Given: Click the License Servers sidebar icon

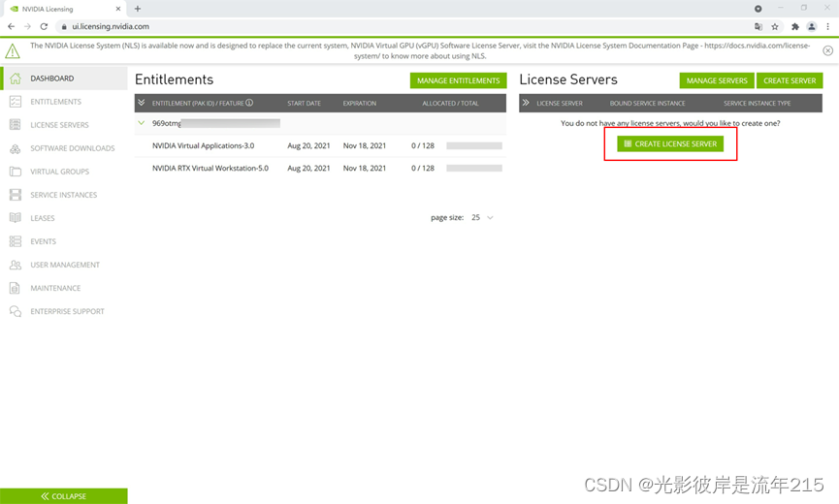Looking at the screenshot, I should [15, 125].
